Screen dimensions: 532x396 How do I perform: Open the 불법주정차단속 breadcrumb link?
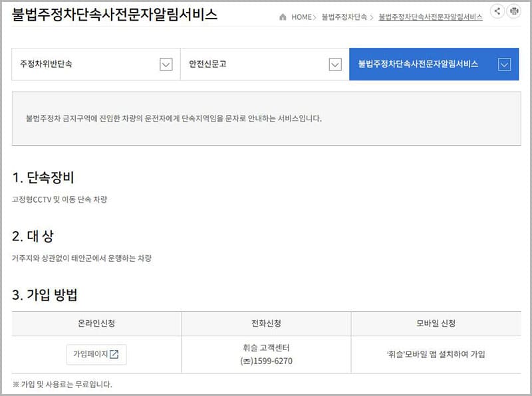[x=344, y=17]
